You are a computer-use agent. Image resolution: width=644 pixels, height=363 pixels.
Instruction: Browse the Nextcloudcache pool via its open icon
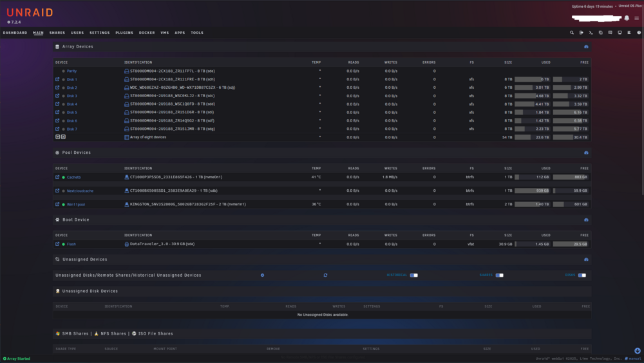click(57, 191)
